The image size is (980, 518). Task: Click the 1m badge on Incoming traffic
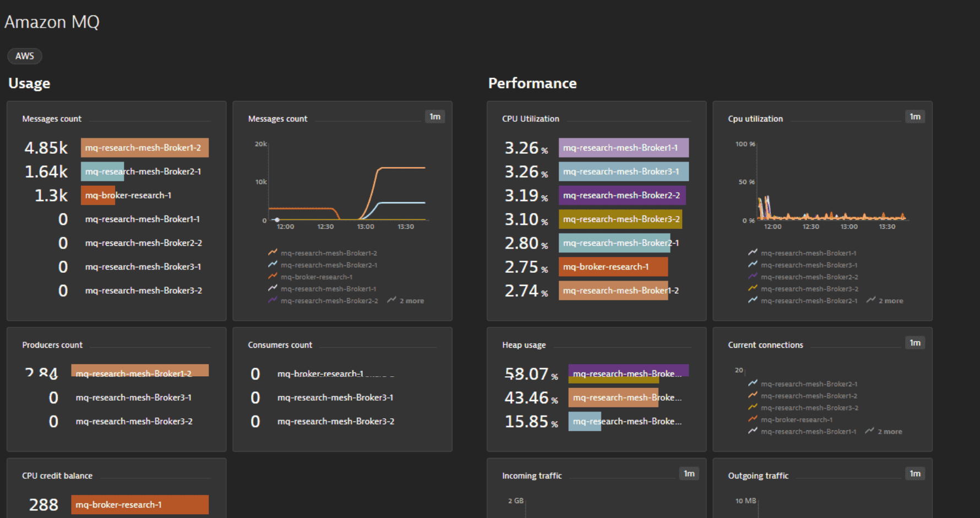[x=689, y=474]
